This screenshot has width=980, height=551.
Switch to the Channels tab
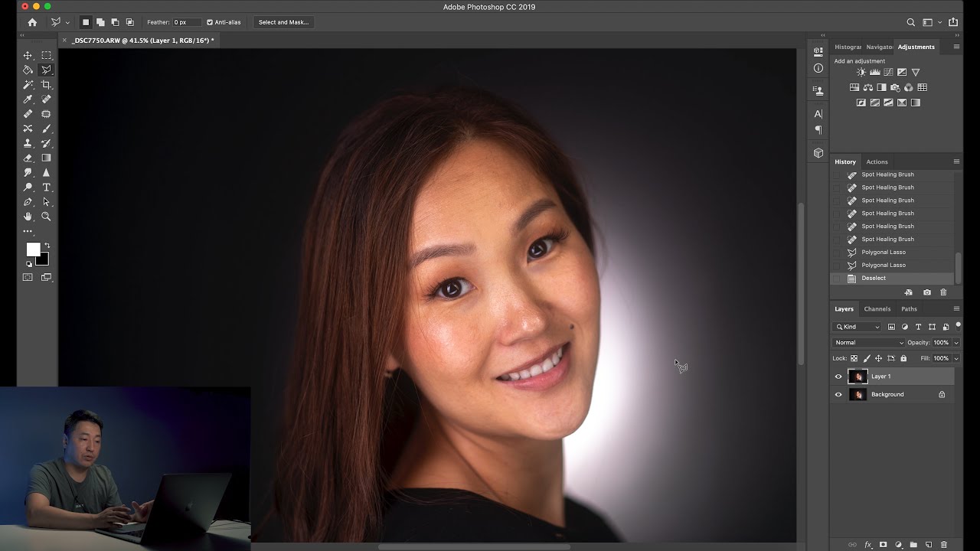877,309
